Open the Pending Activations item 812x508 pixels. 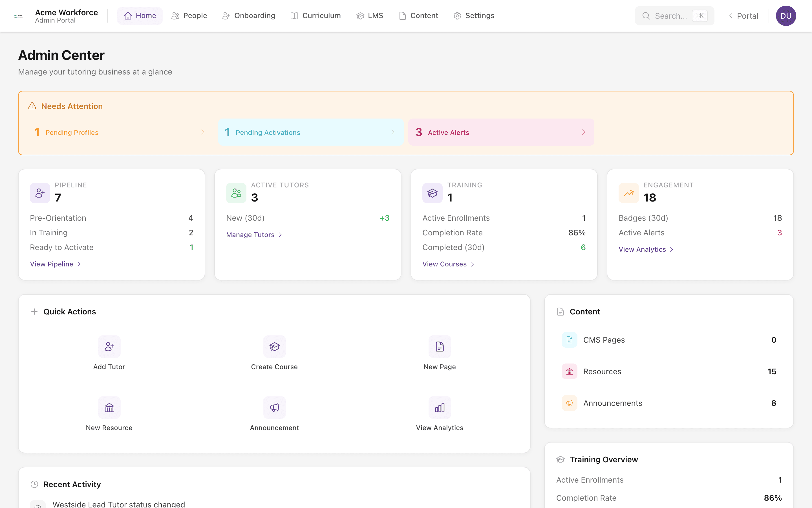click(x=311, y=132)
